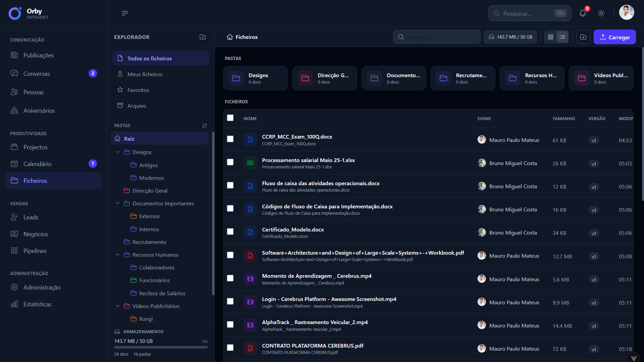
Task: Click the Carregar upload button
Action: point(614,37)
